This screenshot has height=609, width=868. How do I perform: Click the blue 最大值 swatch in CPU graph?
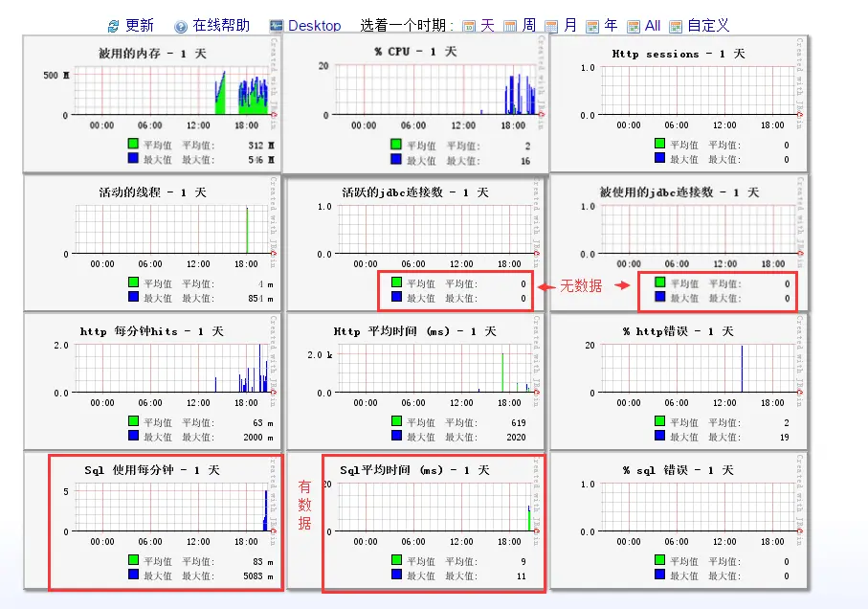396,159
